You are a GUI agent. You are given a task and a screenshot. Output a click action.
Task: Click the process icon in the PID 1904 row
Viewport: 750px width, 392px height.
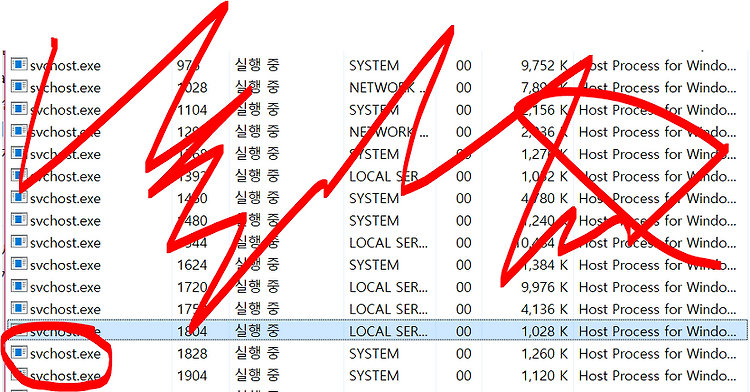point(19,375)
